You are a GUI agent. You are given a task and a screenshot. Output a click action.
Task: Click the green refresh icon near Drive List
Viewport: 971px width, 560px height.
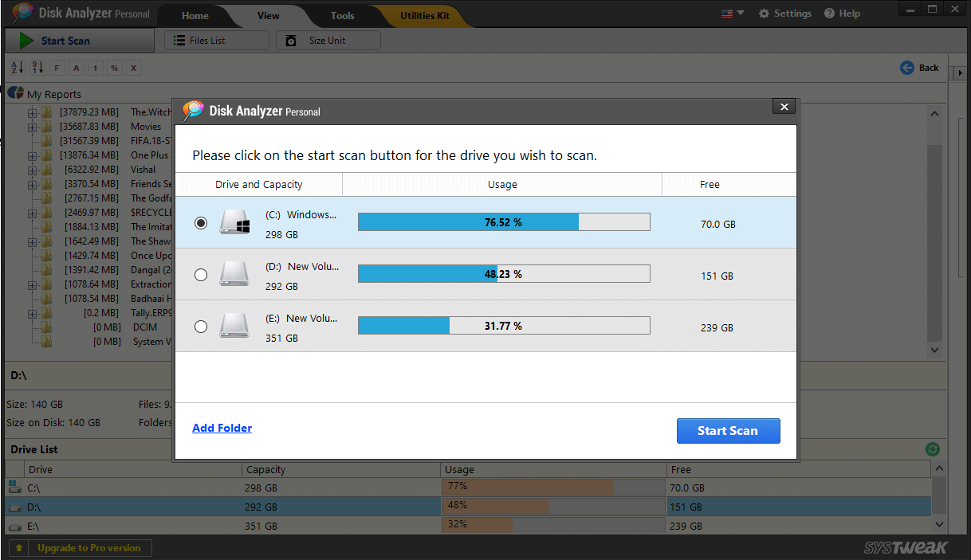[x=932, y=449]
